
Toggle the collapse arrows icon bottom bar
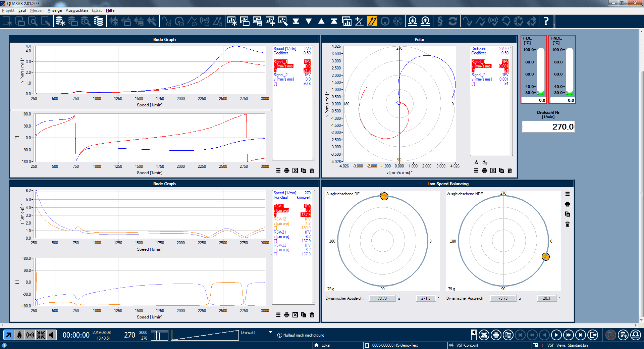41,335
